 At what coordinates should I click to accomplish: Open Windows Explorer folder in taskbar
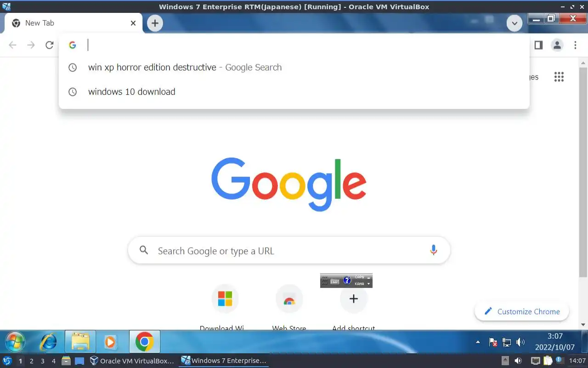coord(80,342)
